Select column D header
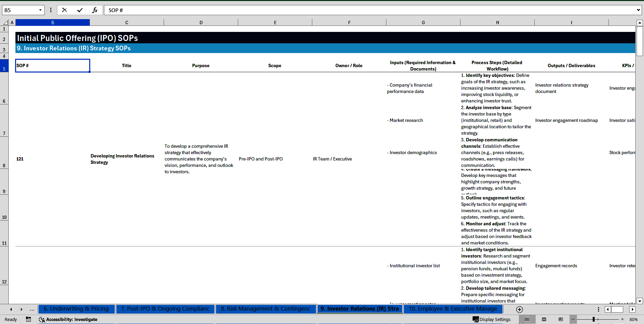Viewport: 644px width, 324px height. [201, 22]
